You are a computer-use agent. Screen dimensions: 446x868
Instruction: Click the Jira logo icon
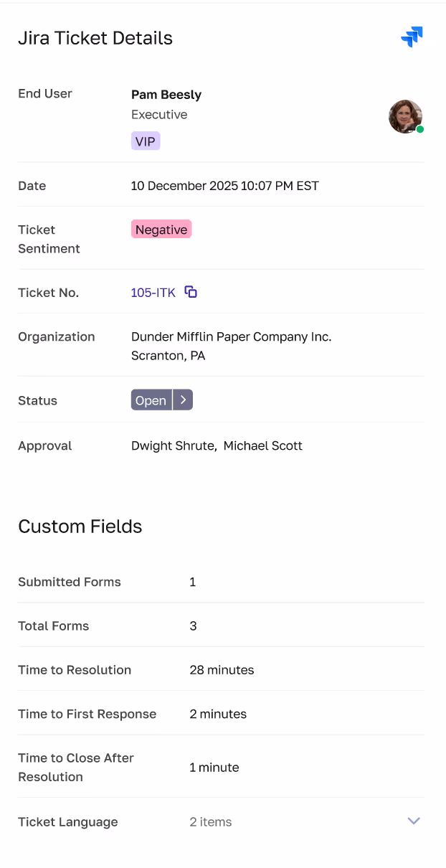pyautogui.click(x=412, y=37)
